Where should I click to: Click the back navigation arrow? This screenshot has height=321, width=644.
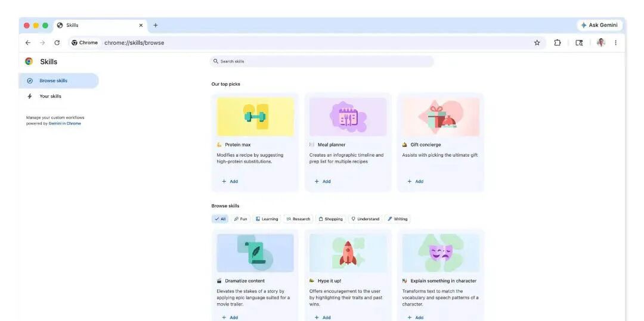tap(28, 43)
